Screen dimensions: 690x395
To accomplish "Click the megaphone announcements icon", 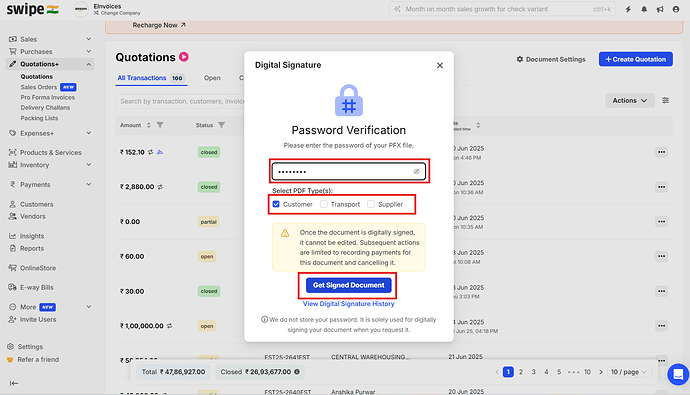I will (660, 9).
